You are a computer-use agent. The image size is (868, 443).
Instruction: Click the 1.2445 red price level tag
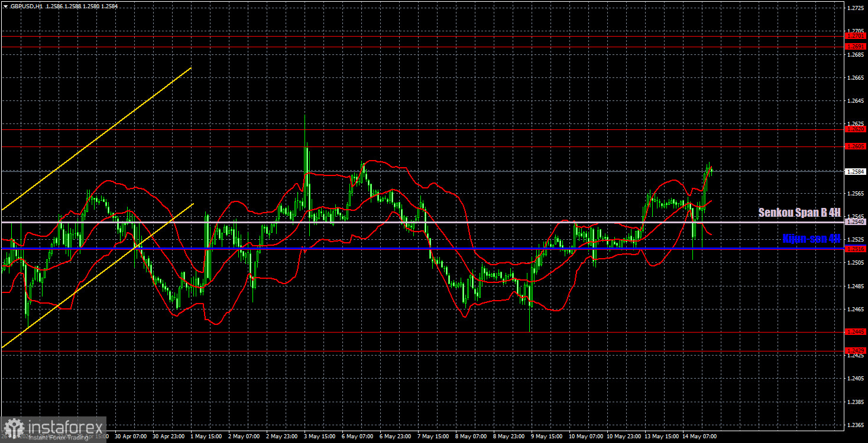(x=856, y=332)
